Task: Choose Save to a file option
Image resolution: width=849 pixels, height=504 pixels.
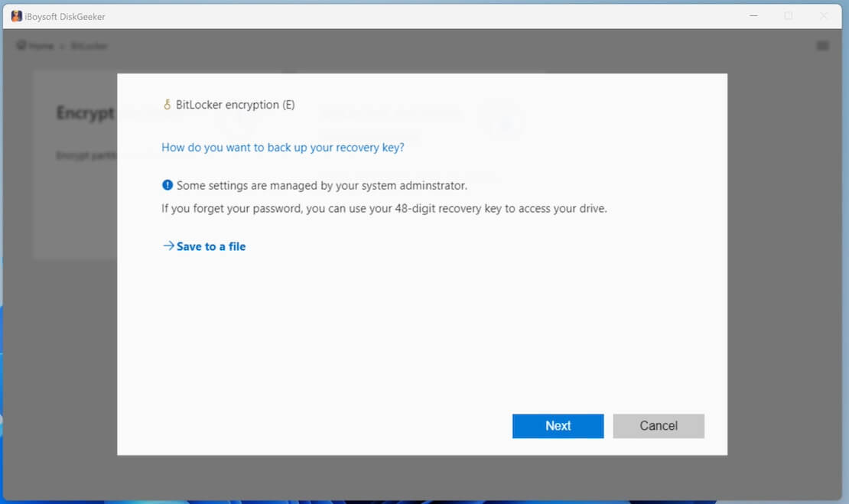Action: tap(210, 246)
